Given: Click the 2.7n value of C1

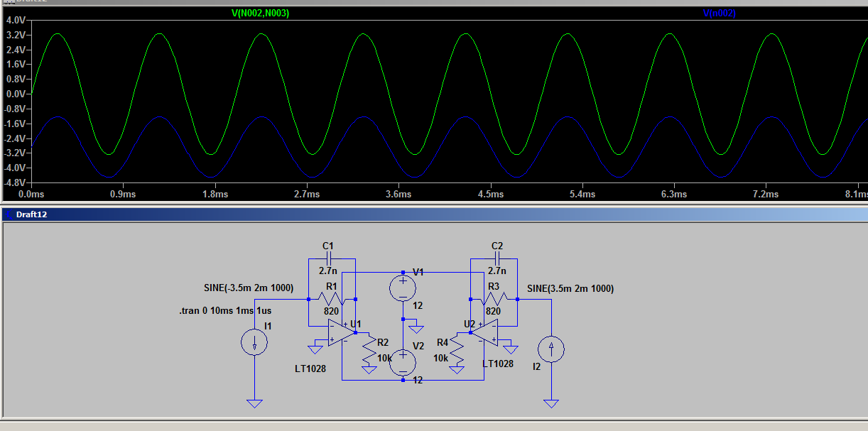Looking at the screenshot, I should point(327,271).
